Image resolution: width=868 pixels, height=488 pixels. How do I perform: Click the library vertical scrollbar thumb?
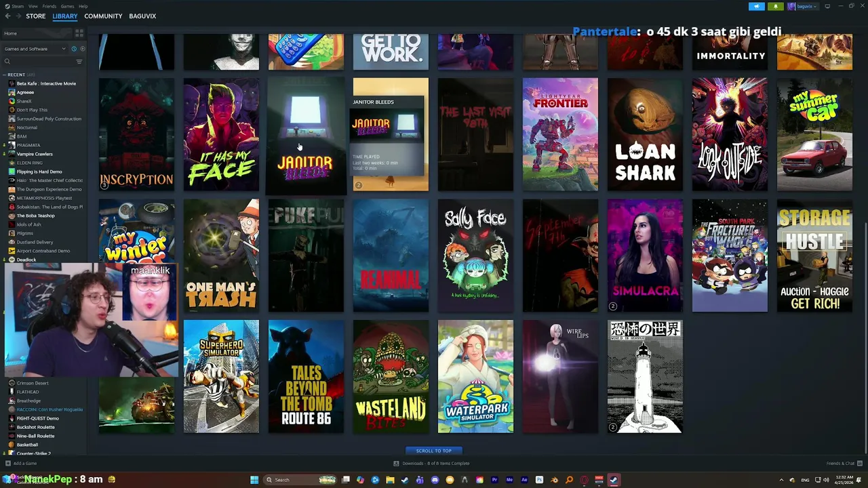click(865, 337)
